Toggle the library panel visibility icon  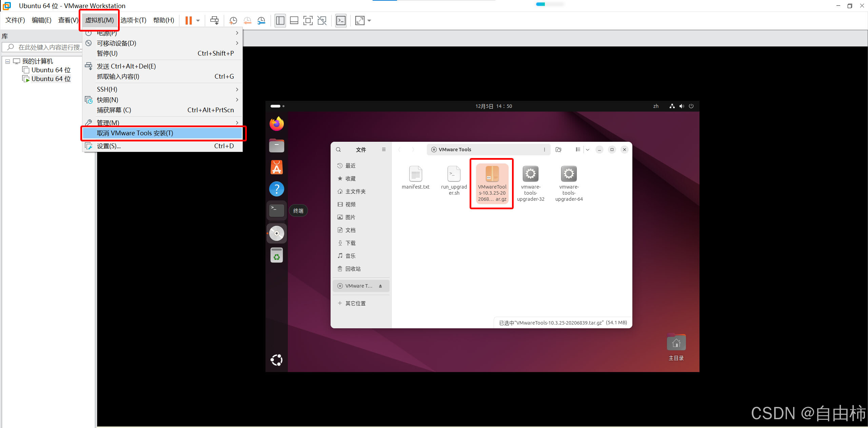pos(280,20)
